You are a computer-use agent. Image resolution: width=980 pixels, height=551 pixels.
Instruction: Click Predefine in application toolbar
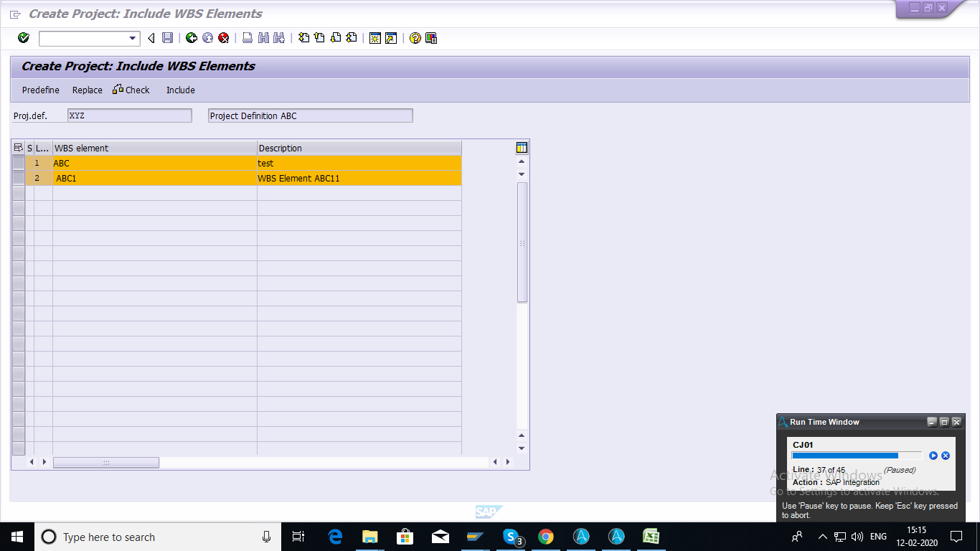click(41, 90)
